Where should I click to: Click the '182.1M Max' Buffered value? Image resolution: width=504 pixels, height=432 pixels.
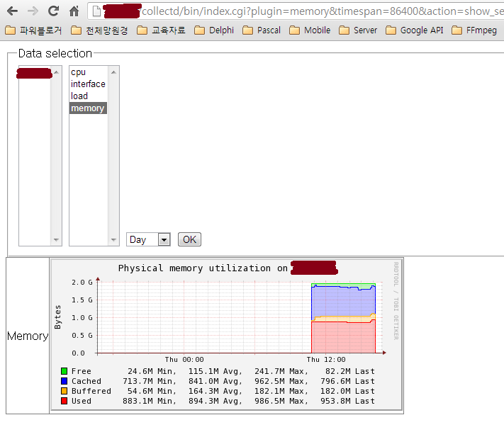tap(281, 391)
